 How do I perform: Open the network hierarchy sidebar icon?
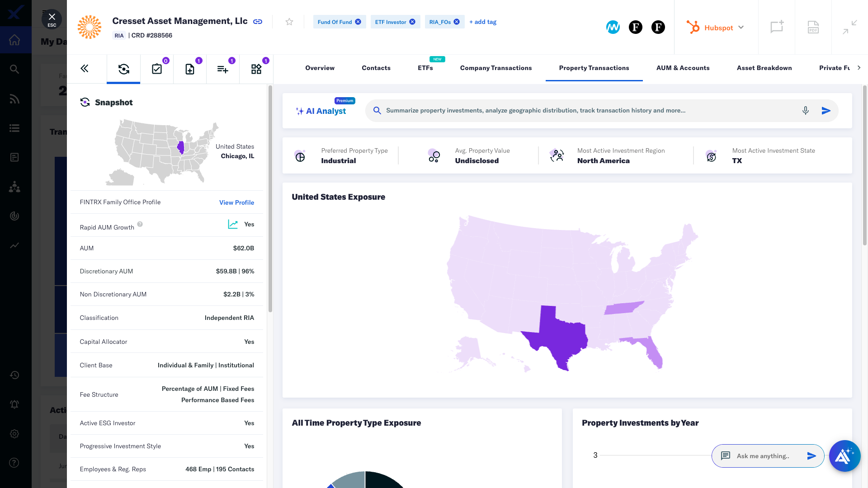click(x=14, y=187)
